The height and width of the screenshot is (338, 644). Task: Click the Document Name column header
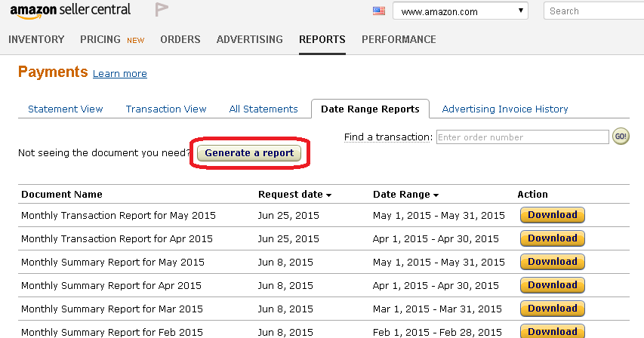pyautogui.click(x=62, y=195)
